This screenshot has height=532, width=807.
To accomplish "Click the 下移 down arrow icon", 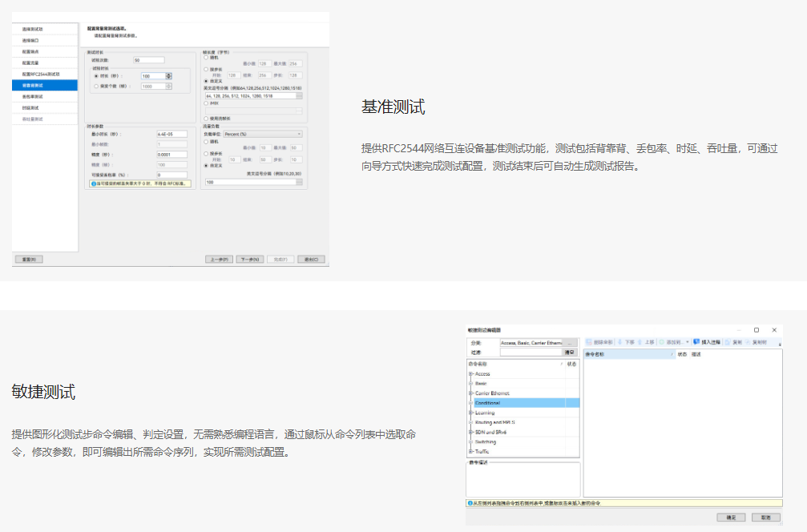I will click(x=619, y=342).
